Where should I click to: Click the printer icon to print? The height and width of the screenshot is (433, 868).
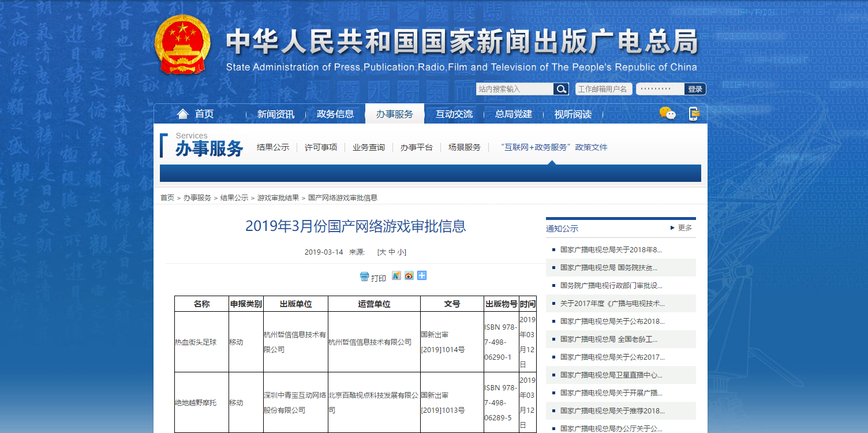pos(364,277)
